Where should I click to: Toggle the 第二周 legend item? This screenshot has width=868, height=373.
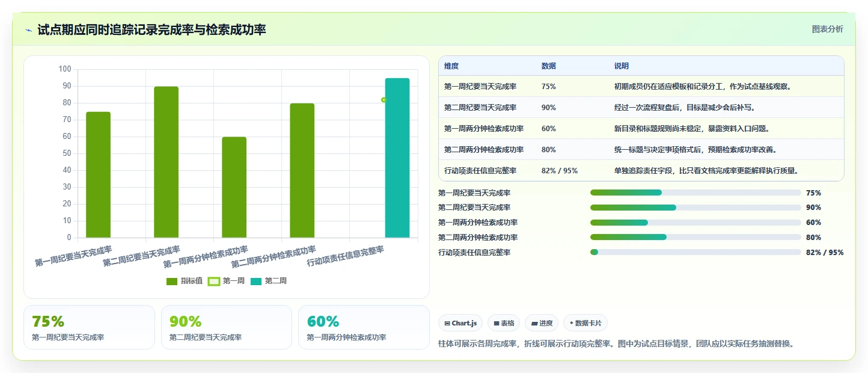[x=268, y=281]
